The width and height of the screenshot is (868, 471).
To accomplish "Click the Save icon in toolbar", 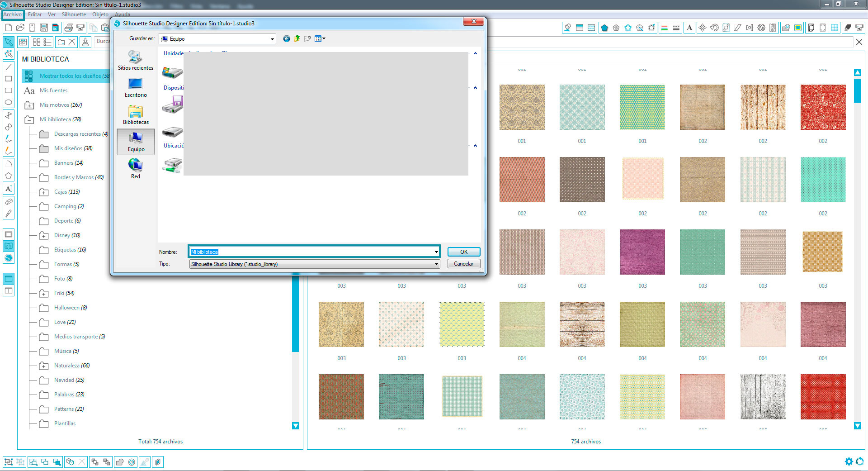I will (x=44, y=28).
